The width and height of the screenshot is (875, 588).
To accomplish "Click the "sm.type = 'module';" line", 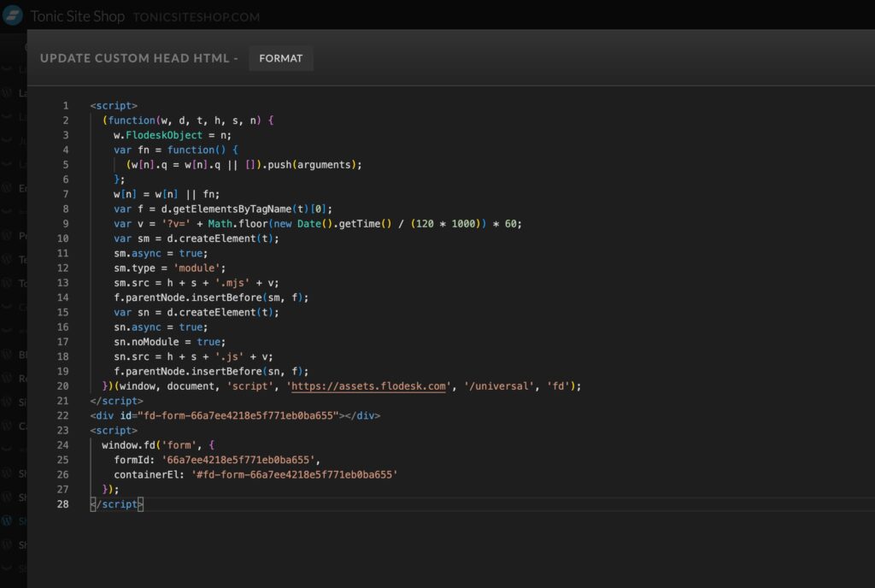I will click(x=170, y=268).
